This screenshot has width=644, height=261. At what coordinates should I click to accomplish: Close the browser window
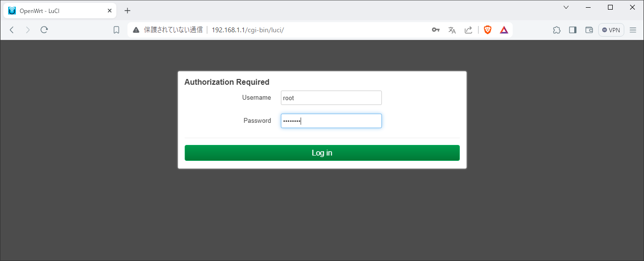(x=632, y=7)
